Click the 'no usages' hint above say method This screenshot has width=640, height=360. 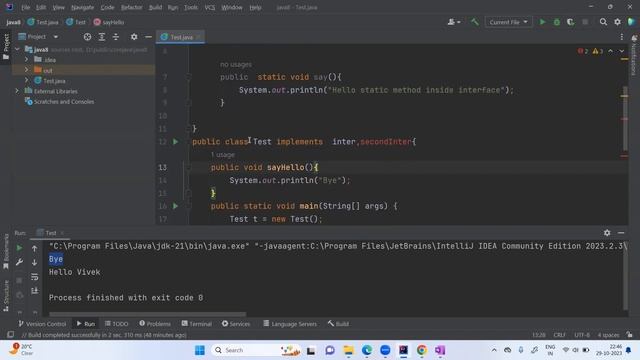coord(236,64)
